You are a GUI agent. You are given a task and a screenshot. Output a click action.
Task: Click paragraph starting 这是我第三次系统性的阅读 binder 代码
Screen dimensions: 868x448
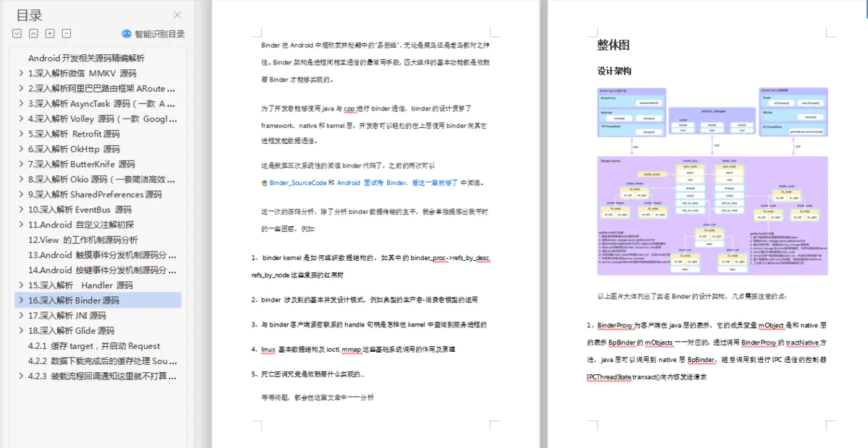[373, 173]
